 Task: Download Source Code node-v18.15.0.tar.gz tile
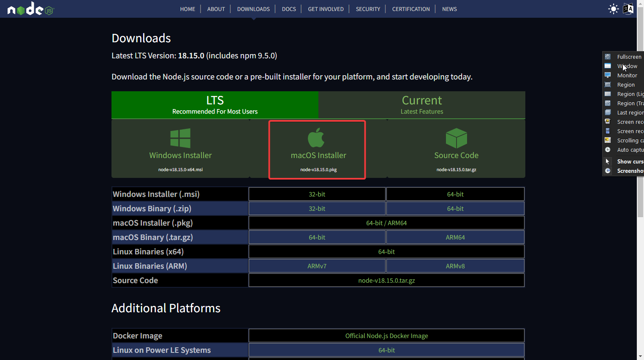coord(457,149)
